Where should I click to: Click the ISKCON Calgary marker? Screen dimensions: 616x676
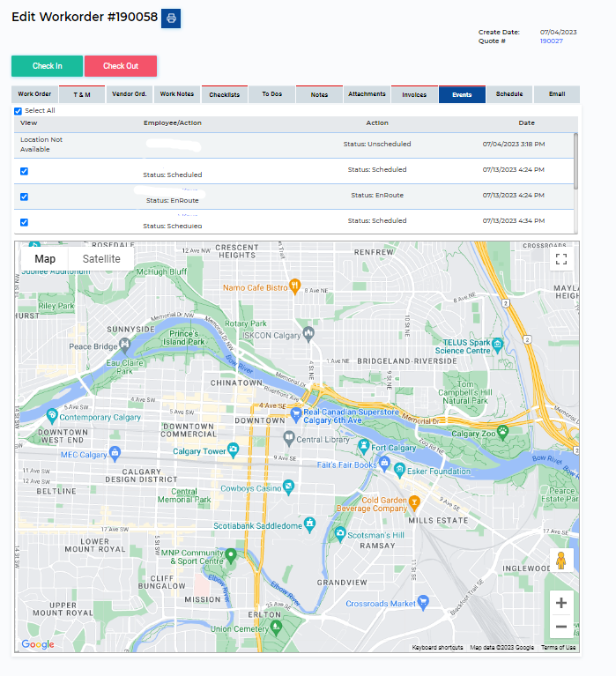pyautogui.click(x=308, y=334)
